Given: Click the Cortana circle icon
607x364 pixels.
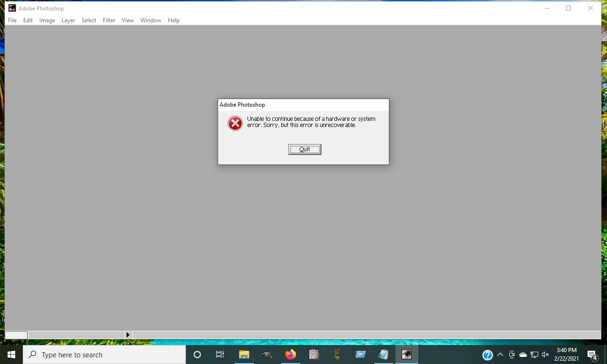Looking at the screenshot, I should click(x=197, y=355).
